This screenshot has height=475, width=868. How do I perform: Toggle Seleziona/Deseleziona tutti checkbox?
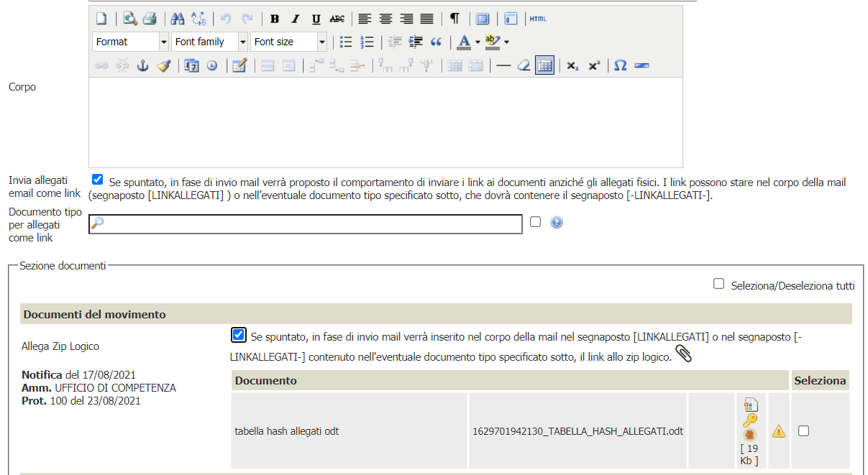coord(718,284)
